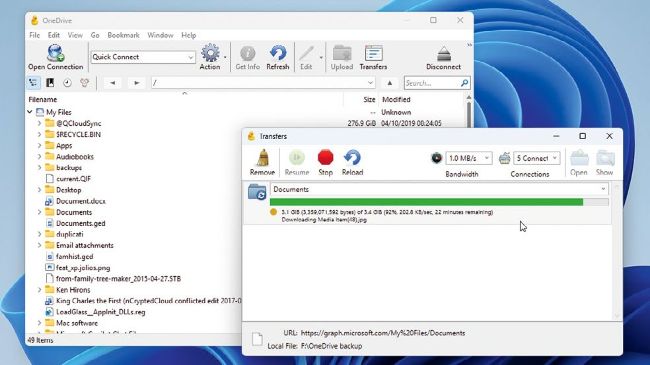Click the Get Info toolbar icon
650x365 pixels.
tap(247, 54)
